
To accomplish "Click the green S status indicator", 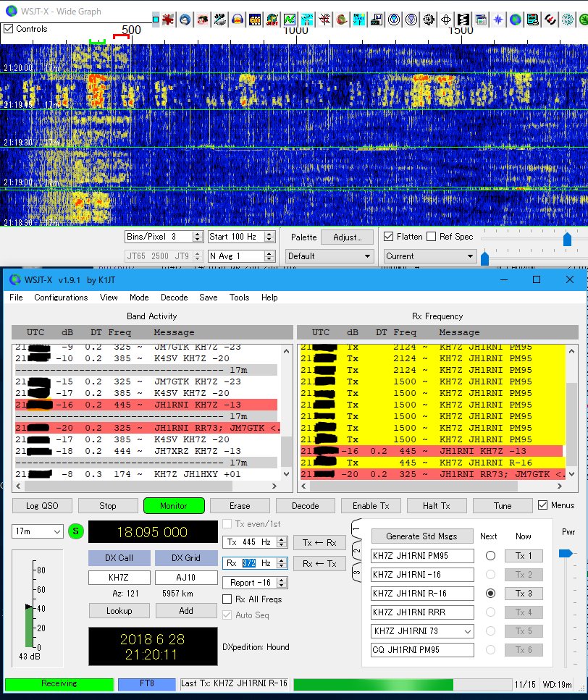I will 76,531.
